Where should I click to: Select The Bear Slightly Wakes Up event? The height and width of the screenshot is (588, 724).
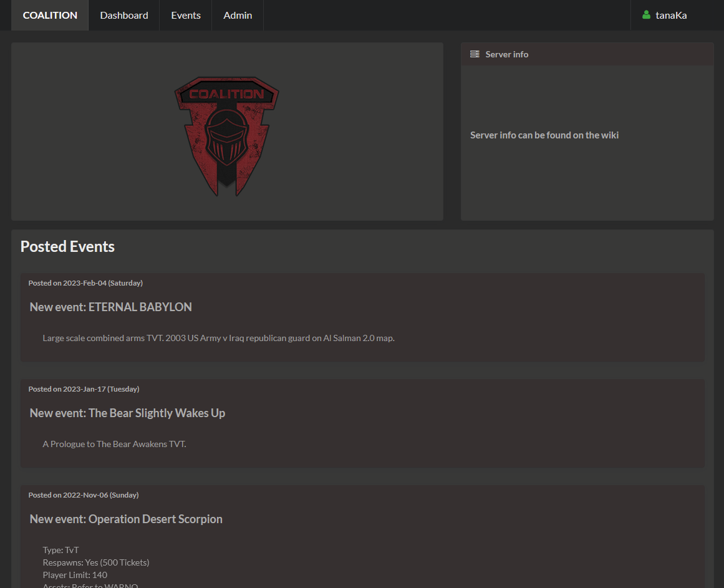pyautogui.click(x=127, y=413)
